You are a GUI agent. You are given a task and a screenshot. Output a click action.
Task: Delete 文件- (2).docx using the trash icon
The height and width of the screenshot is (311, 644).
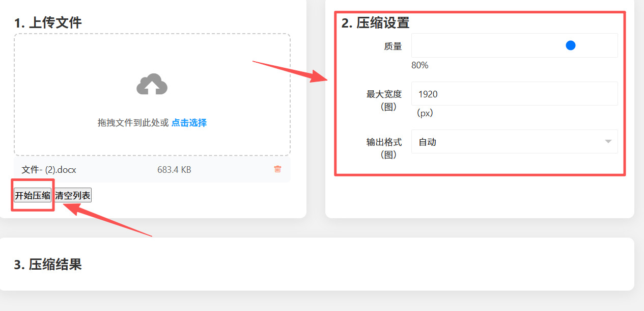[277, 169]
